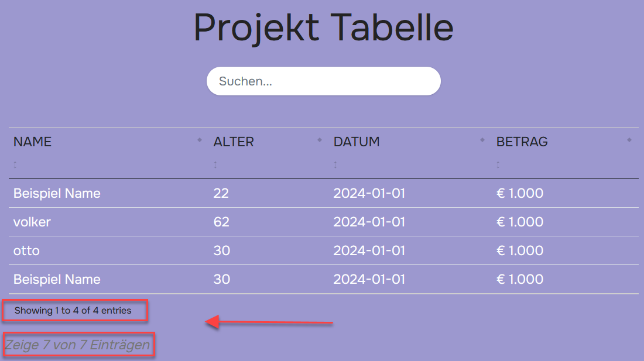Click the up-down arrow icon below NAME
The image size is (644, 361).
15,165
